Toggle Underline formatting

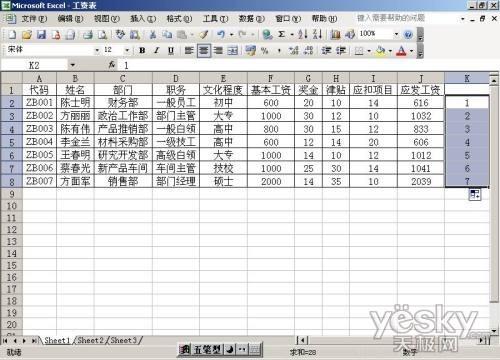[x=171, y=51]
